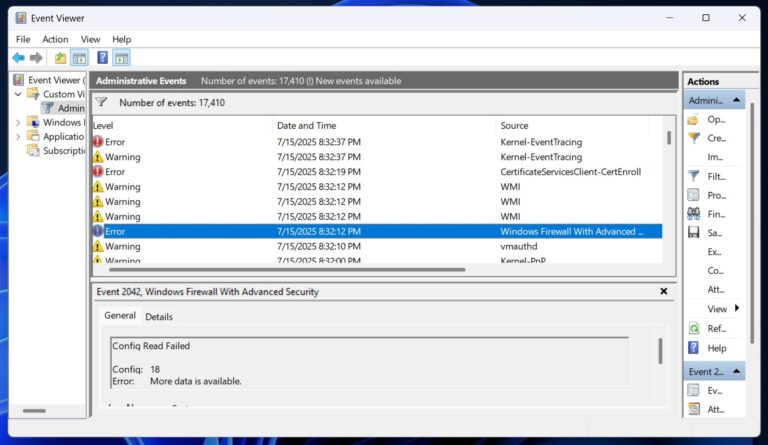
Task: Click the Refresh icon in Actions pane
Action: [694, 328]
